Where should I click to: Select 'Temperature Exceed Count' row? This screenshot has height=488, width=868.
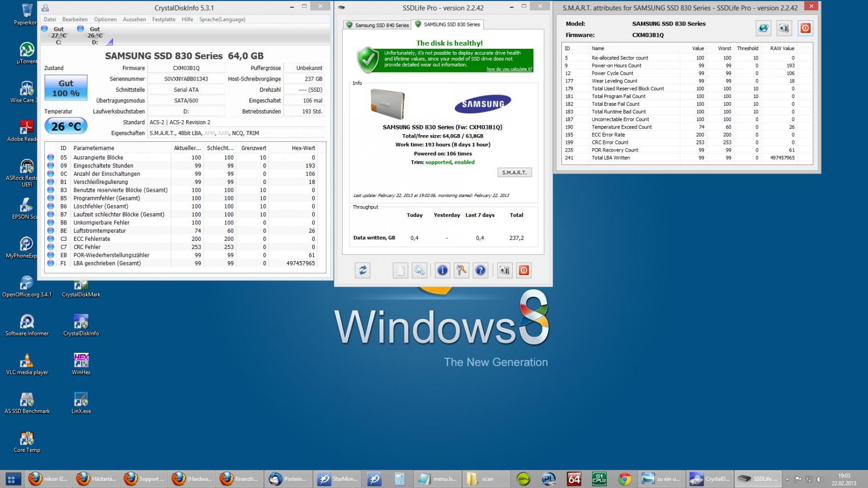[687, 127]
